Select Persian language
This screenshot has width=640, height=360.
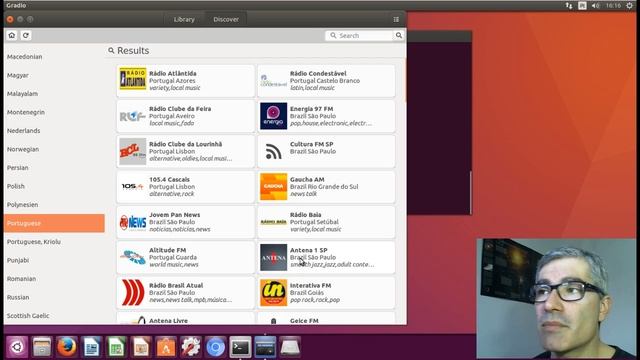(54, 168)
